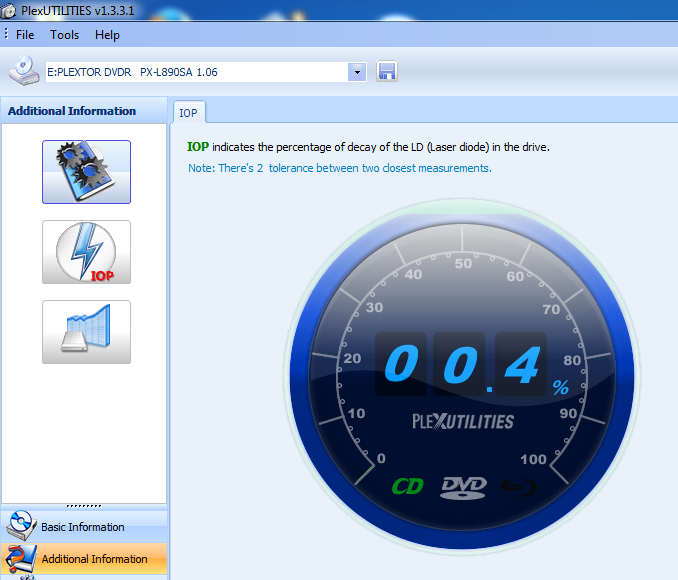Expand the drive selection dropdown arrow

[x=357, y=72]
